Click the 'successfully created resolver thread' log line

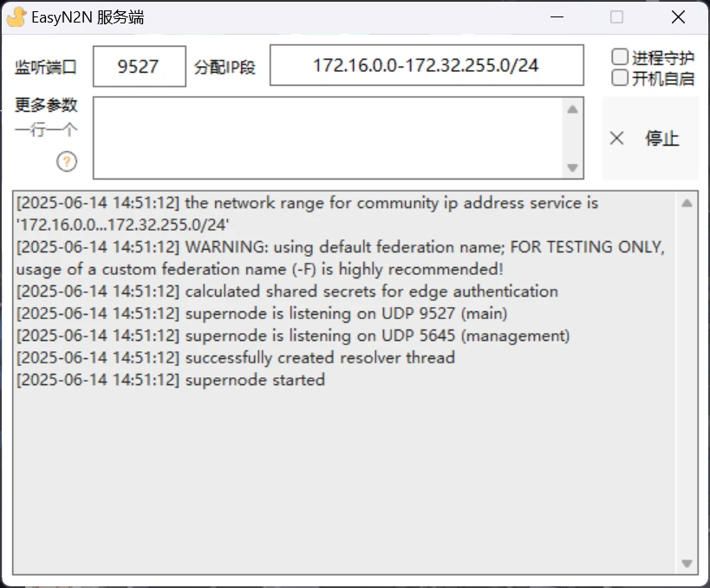tap(236, 358)
